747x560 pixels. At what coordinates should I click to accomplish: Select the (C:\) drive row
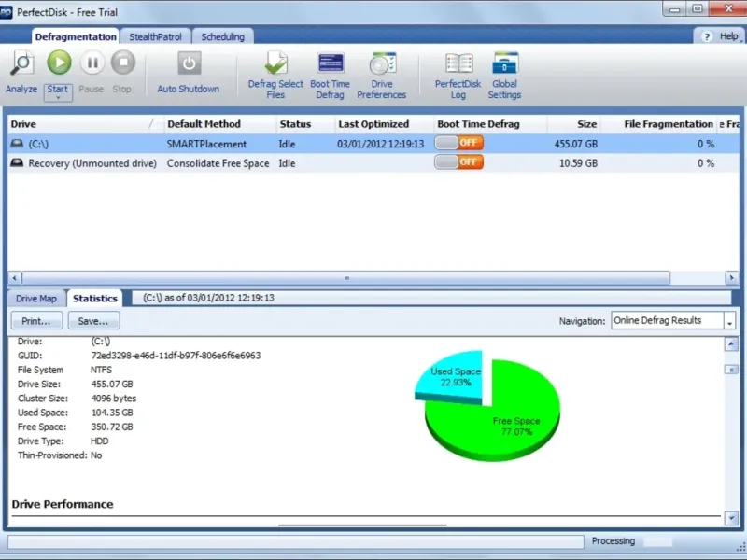pos(373,144)
